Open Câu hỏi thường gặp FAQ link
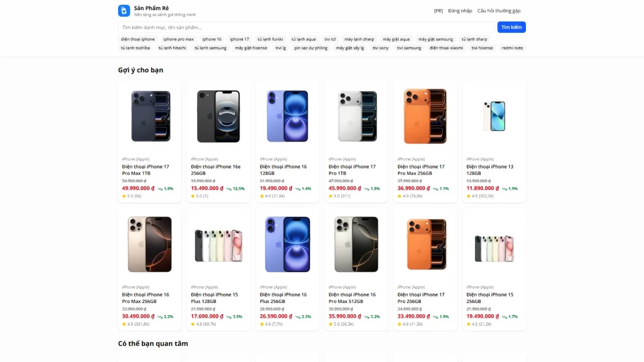644x362 pixels. (499, 11)
